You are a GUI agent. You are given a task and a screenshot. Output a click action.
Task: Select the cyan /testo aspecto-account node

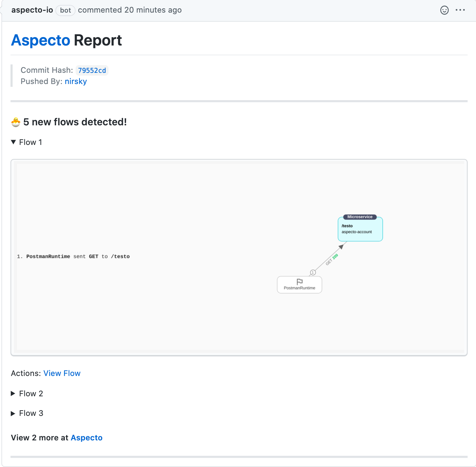(x=360, y=229)
